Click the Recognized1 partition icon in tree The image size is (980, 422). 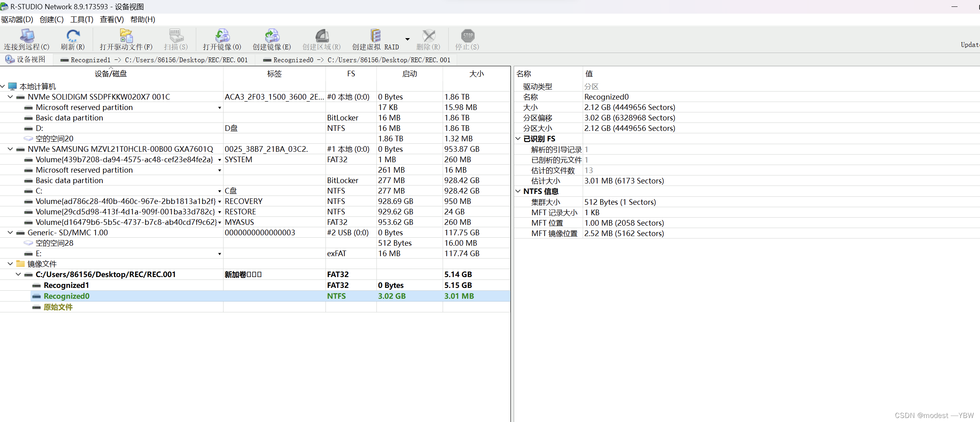pyautogui.click(x=37, y=285)
